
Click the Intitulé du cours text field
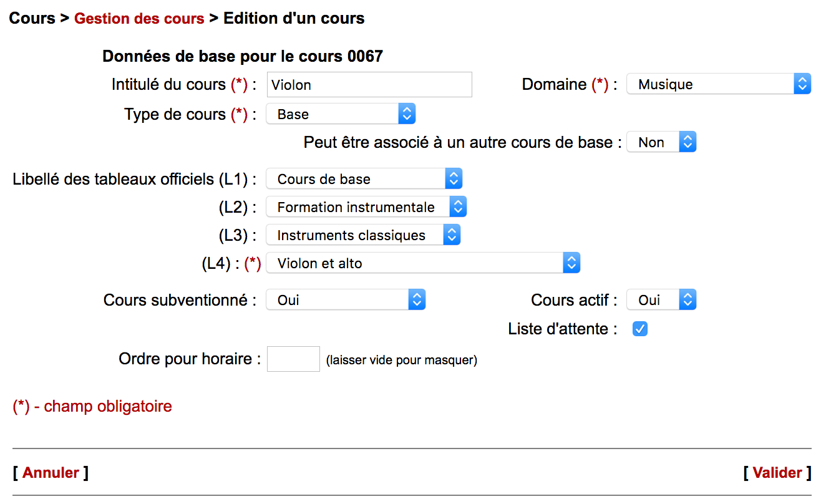click(x=369, y=85)
